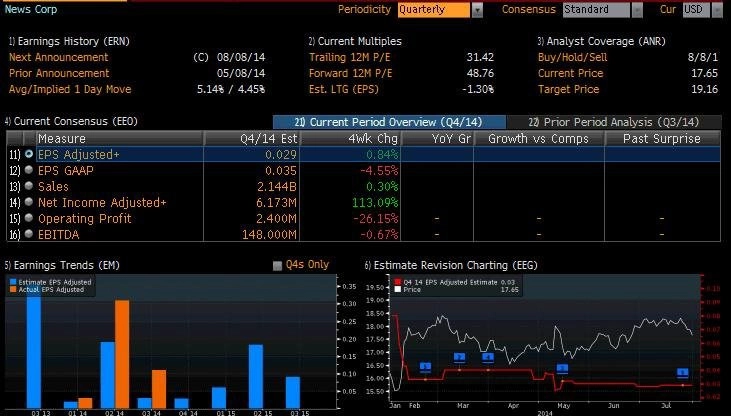Open the Cur USD currency dropdown

696,10
